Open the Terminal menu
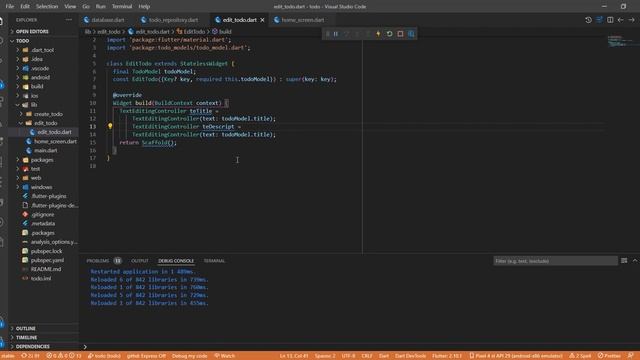The image size is (640, 360). click(x=122, y=7)
